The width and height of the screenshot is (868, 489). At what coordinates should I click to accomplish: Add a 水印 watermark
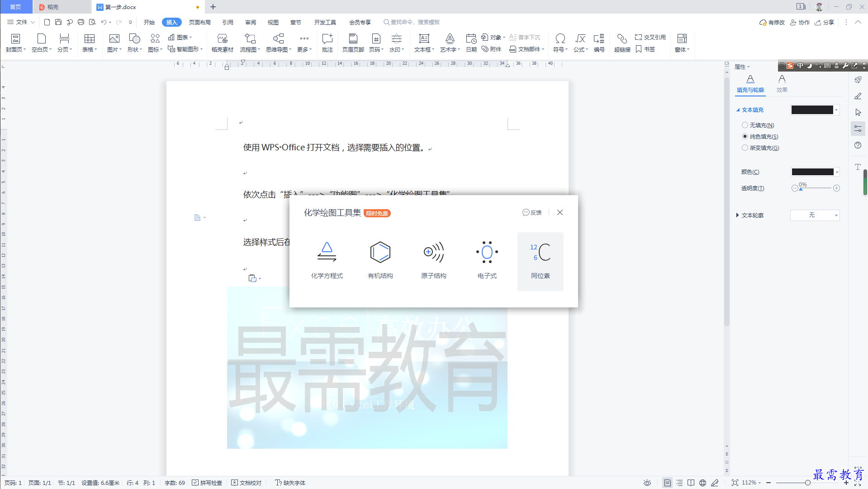coord(397,43)
